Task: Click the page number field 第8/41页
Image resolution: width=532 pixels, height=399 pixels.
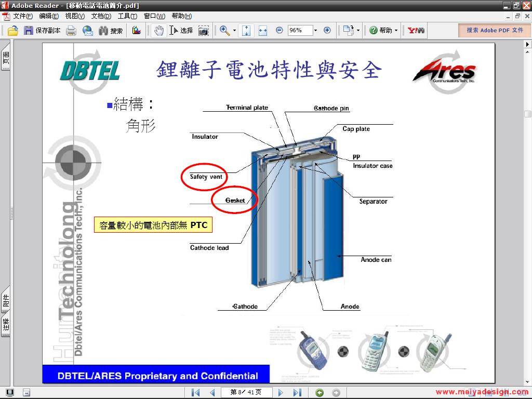Action: click(246, 392)
